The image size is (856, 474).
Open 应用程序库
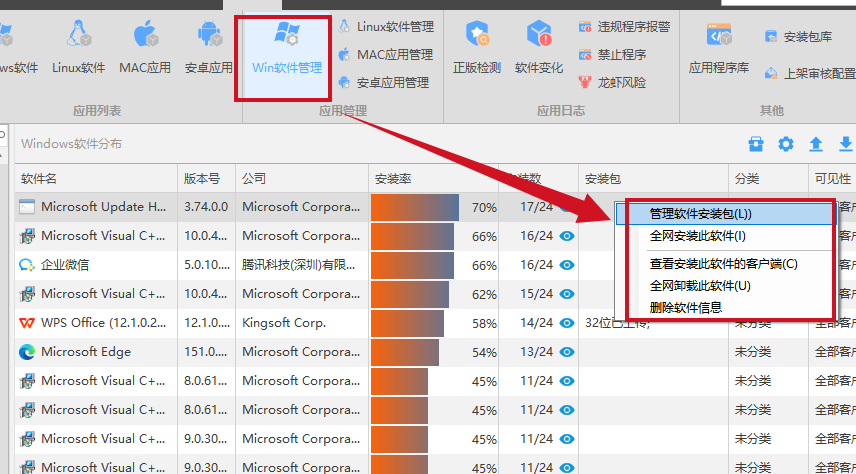pos(718,48)
